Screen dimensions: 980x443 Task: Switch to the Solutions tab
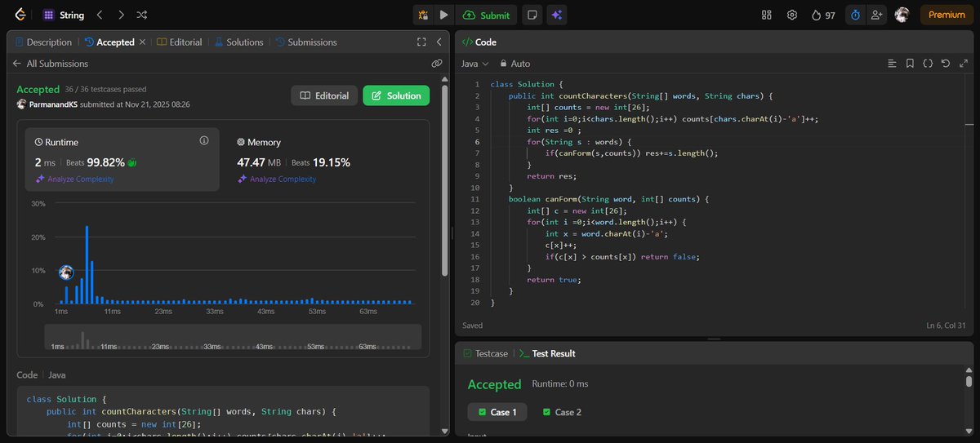coord(238,42)
